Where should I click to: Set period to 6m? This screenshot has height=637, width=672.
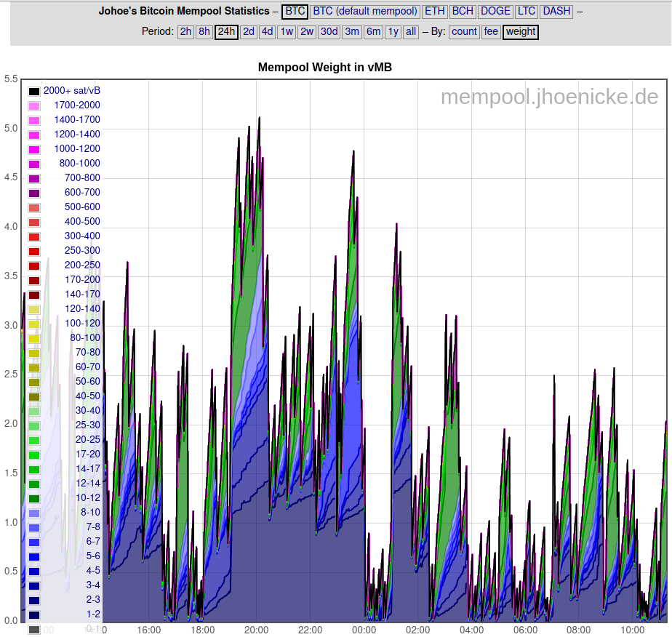(x=373, y=32)
